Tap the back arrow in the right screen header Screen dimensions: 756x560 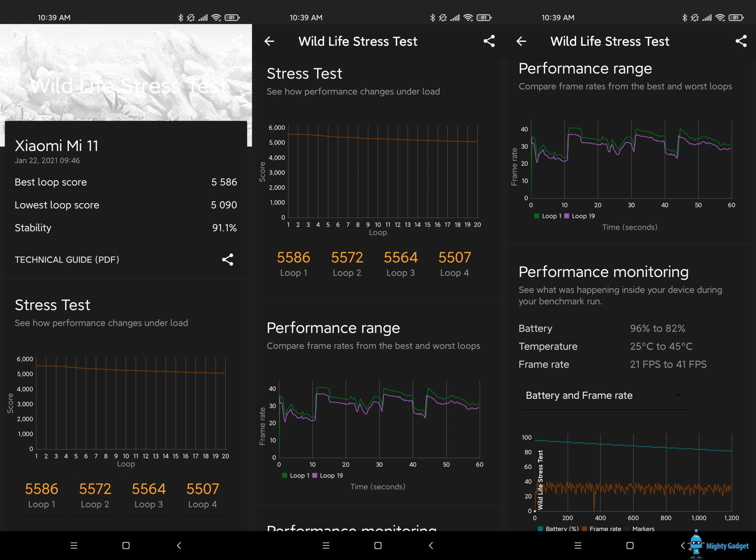tap(521, 41)
